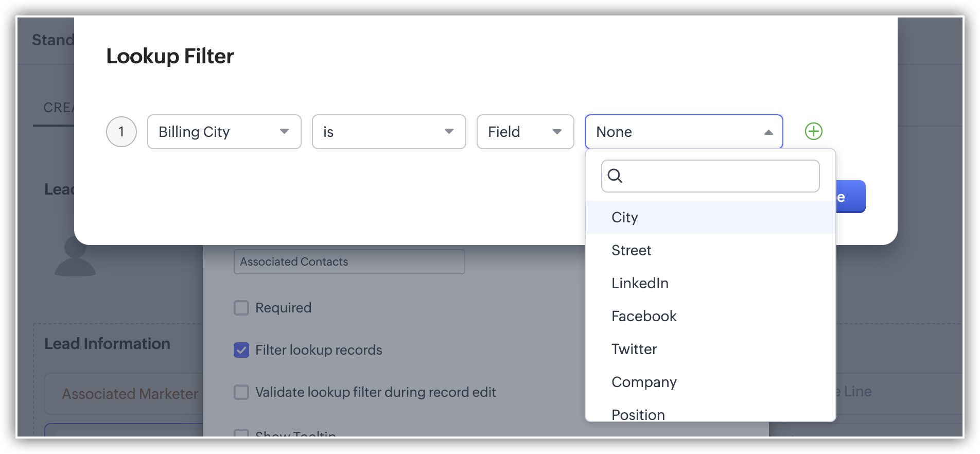Click the green add criteria plus icon
980x454 pixels.
[813, 131]
